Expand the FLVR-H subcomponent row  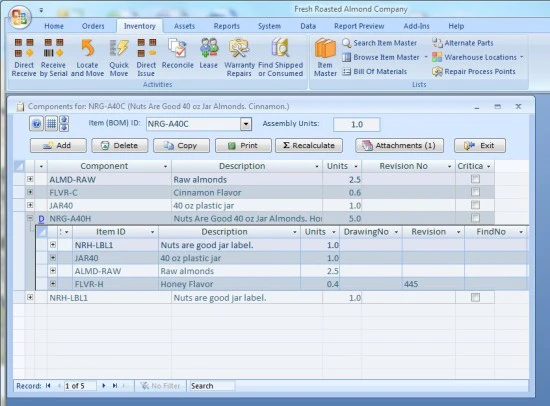pos(53,284)
